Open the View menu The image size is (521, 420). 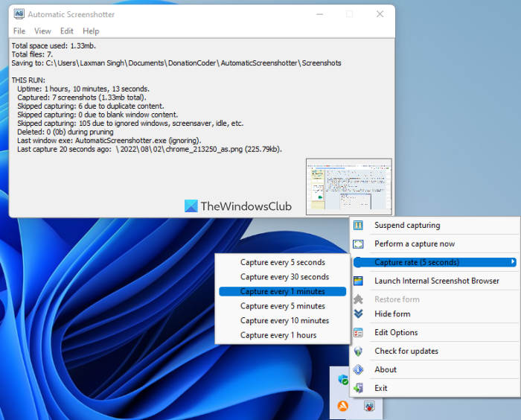tap(42, 31)
